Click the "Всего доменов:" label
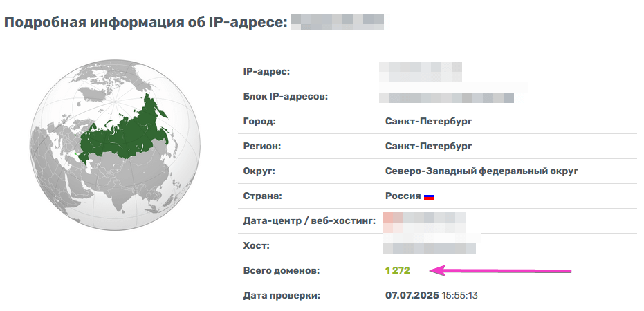644x311 pixels. (282, 270)
